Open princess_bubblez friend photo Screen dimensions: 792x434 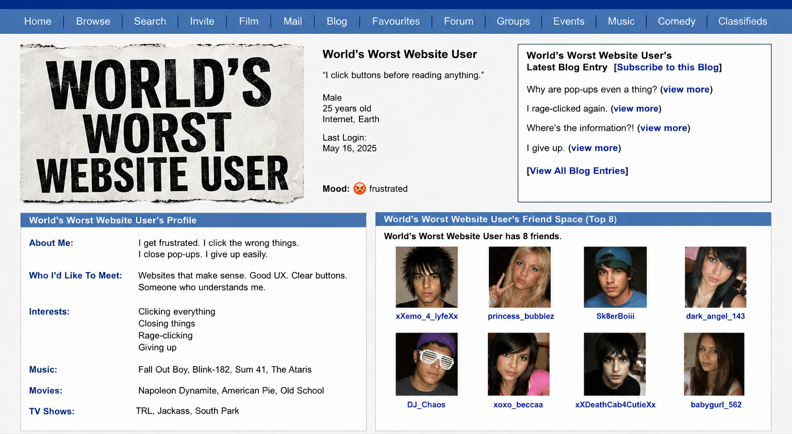tap(520, 277)
